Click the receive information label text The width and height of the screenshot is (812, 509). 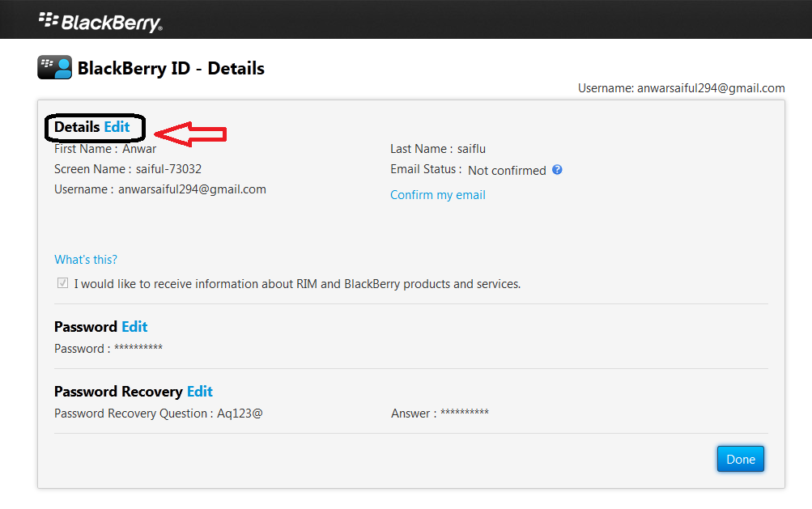tap(297, 284)
